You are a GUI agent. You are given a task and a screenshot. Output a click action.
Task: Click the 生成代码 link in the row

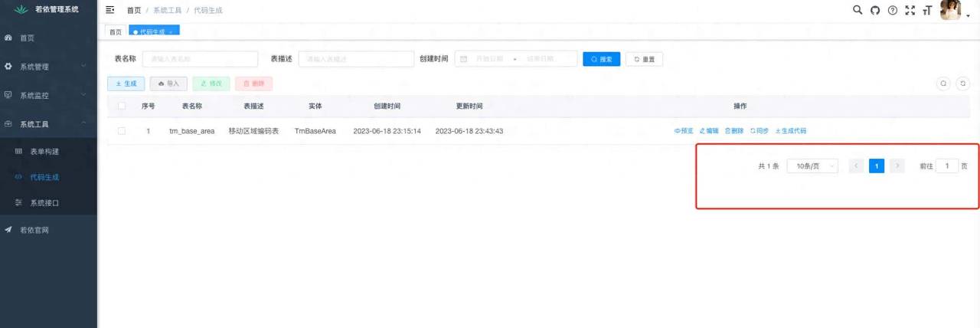pos(791,131)
